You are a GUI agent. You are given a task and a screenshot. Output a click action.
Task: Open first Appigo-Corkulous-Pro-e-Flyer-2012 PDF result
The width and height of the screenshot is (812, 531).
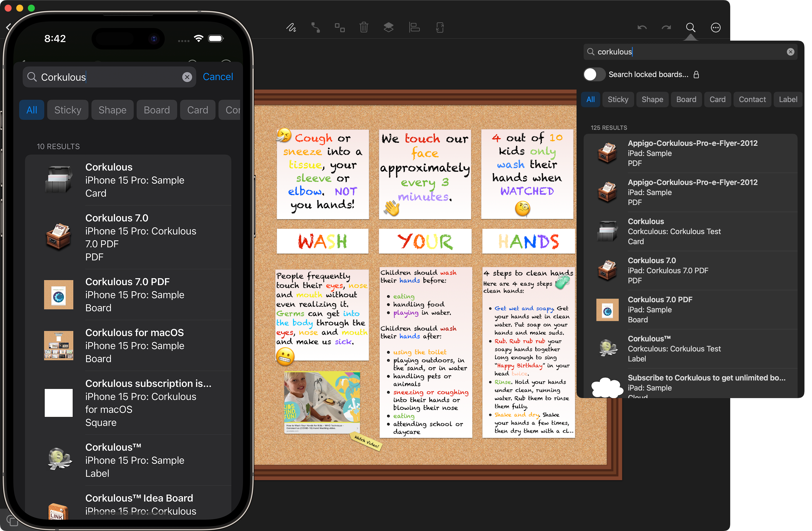point(690,153)
